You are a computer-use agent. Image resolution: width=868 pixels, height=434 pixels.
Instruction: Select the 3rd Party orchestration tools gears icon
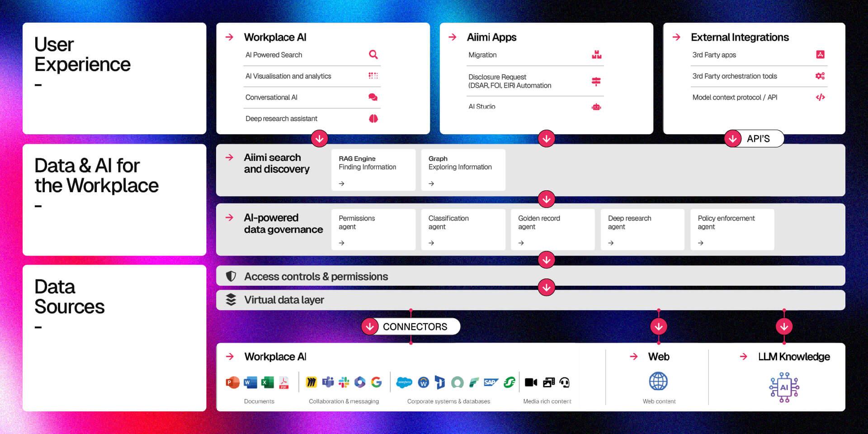821,76
